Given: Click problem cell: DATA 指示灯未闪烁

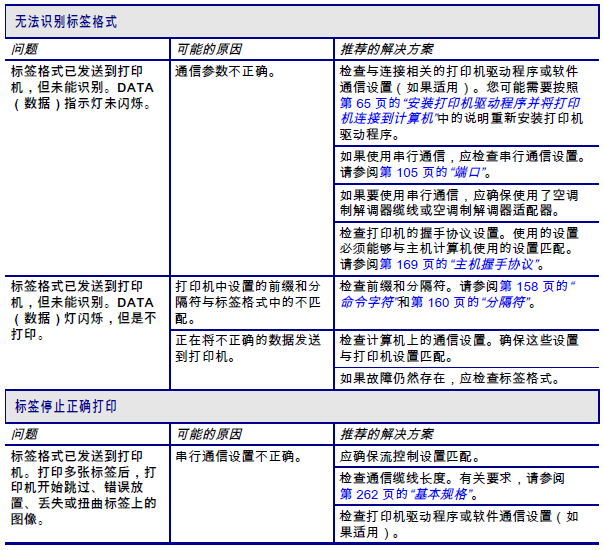Looking at the screenshot, I should click(x=87, y=168).
